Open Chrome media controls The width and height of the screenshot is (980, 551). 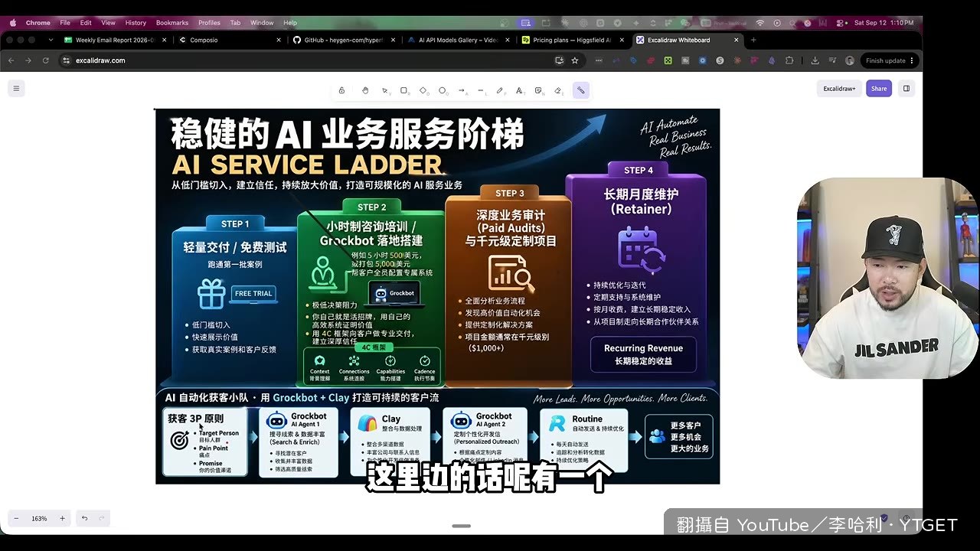[832, 60]
